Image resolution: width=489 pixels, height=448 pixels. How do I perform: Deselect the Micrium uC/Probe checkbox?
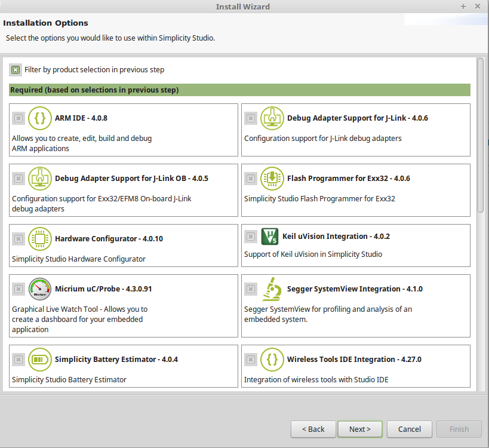(18, 289)
